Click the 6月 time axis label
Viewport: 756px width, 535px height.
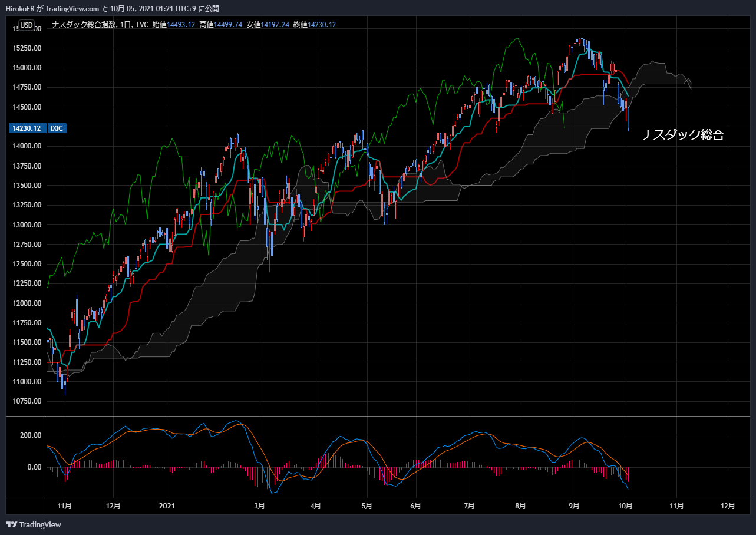coord(416,506)
